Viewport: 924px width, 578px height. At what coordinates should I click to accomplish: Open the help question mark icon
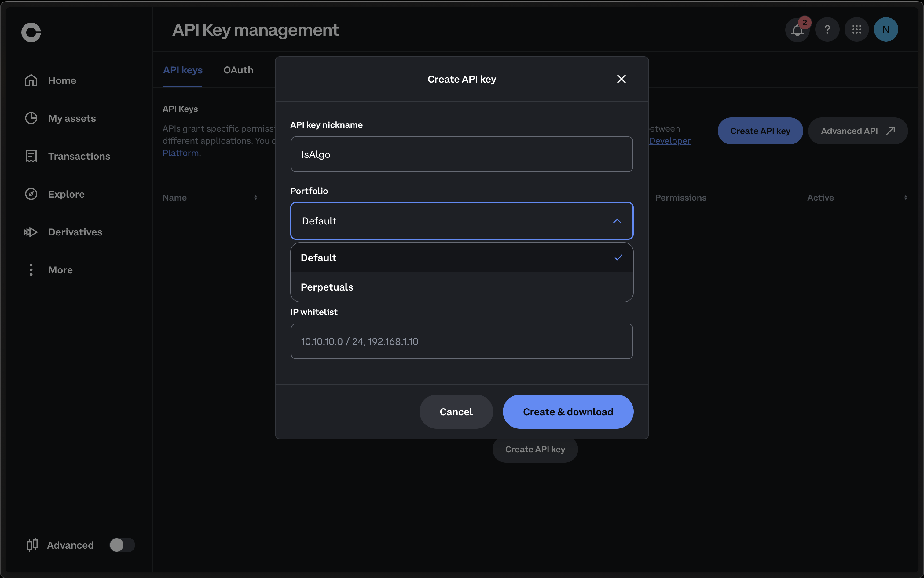[827, 29]
